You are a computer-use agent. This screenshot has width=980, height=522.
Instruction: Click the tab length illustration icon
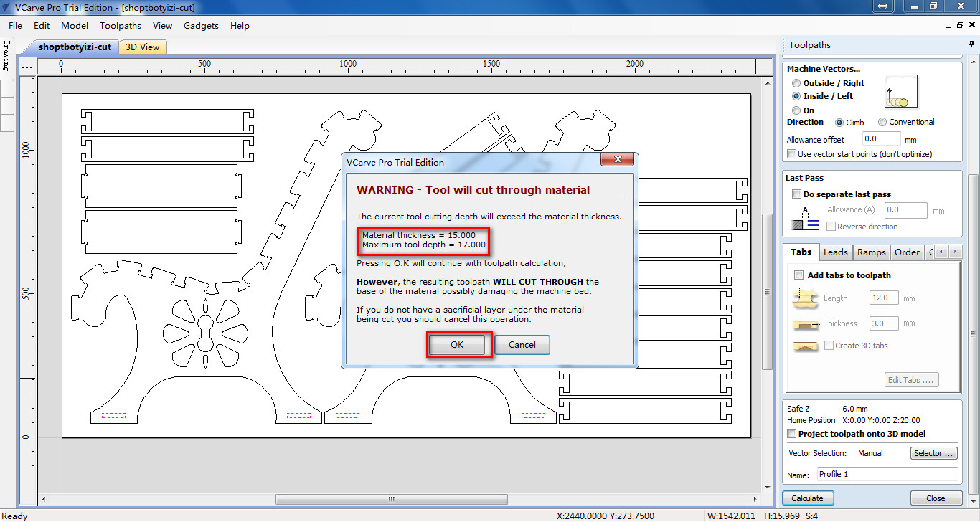(804, 297)
